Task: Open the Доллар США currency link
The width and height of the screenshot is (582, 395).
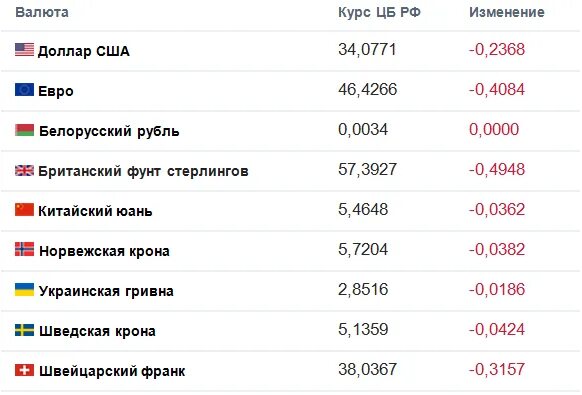Action: pyautogui.click(x=84, y=51)
